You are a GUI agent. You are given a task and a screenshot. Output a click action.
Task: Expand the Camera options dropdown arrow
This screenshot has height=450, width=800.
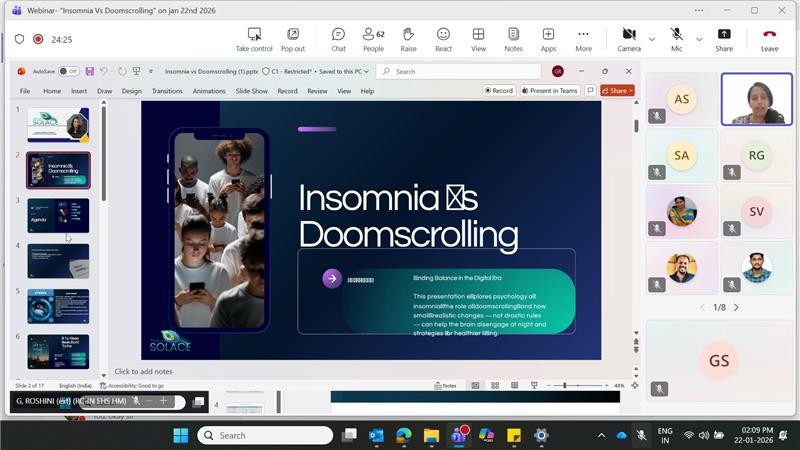(x=652, y=39)
